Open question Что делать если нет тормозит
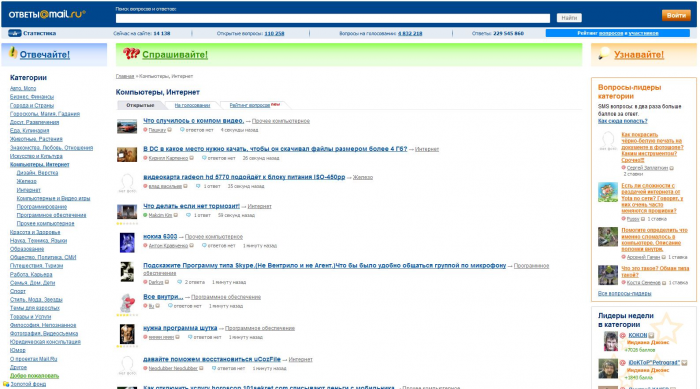Image resolution: width=700 pixels, height=389 pixels. 191,206
